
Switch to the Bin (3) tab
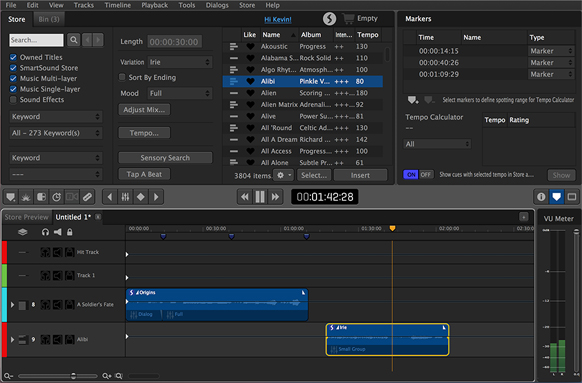(x=49, y=19)
